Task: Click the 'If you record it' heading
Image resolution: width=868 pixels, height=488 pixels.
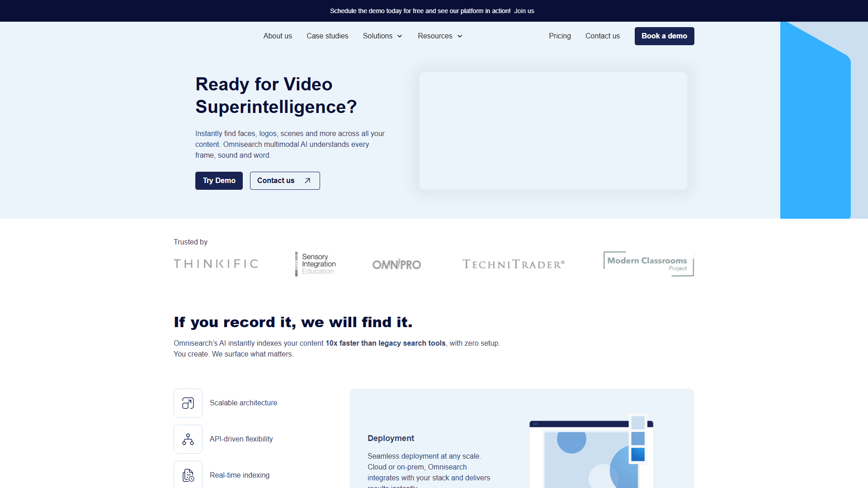Action: pyautogui.click(x=293, y=322)
